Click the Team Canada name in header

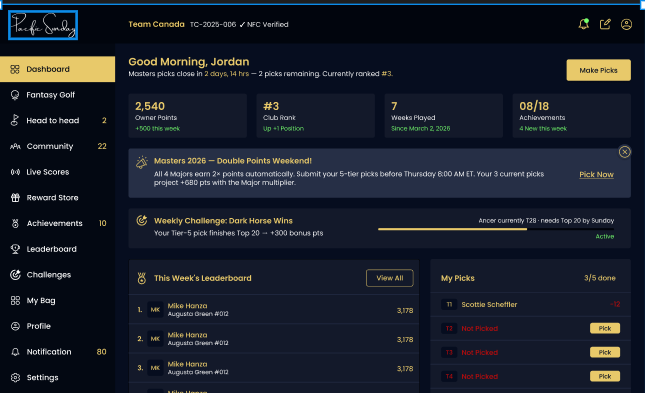pos(156,24)
